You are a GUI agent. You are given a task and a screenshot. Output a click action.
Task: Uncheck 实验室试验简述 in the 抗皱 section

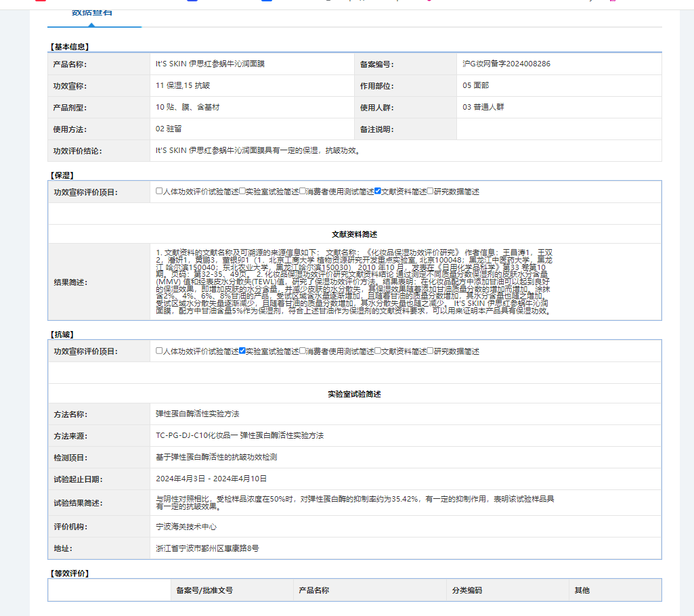tap(242, 351)
